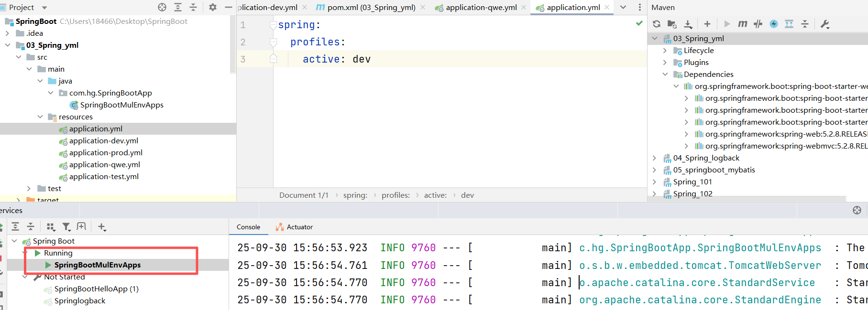Screen dimensions: 868x310
Task: Open Group By dropdown in Services
Action: click(51, 226)
